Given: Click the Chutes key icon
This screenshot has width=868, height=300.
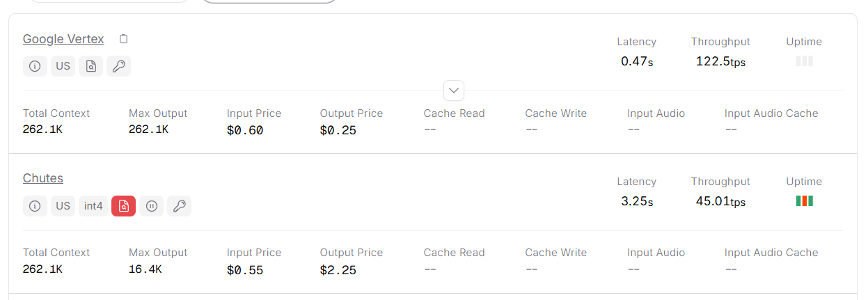Looking at the screenshot, I should click(179, 206).
